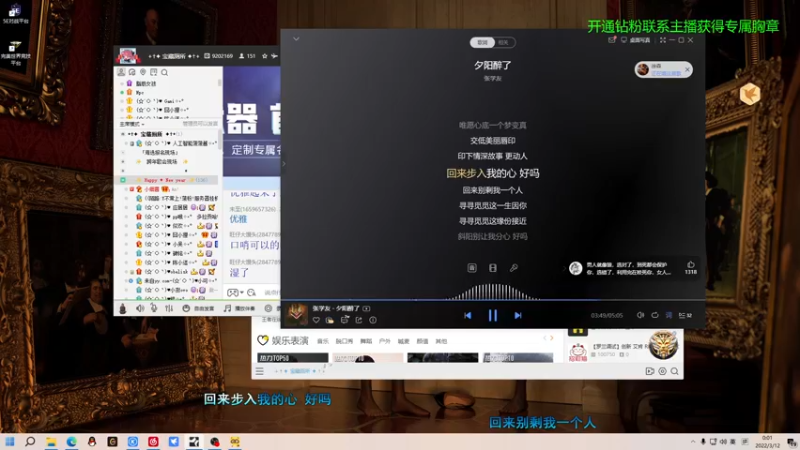The height and width of the screenshot is (450, 800).
Task: Select the 音乐 category tab
Action: click(322, 341)
